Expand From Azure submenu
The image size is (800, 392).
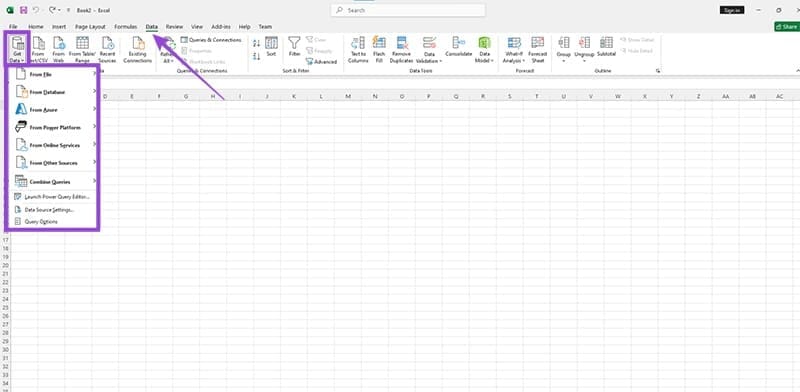[x=56, y=110]
